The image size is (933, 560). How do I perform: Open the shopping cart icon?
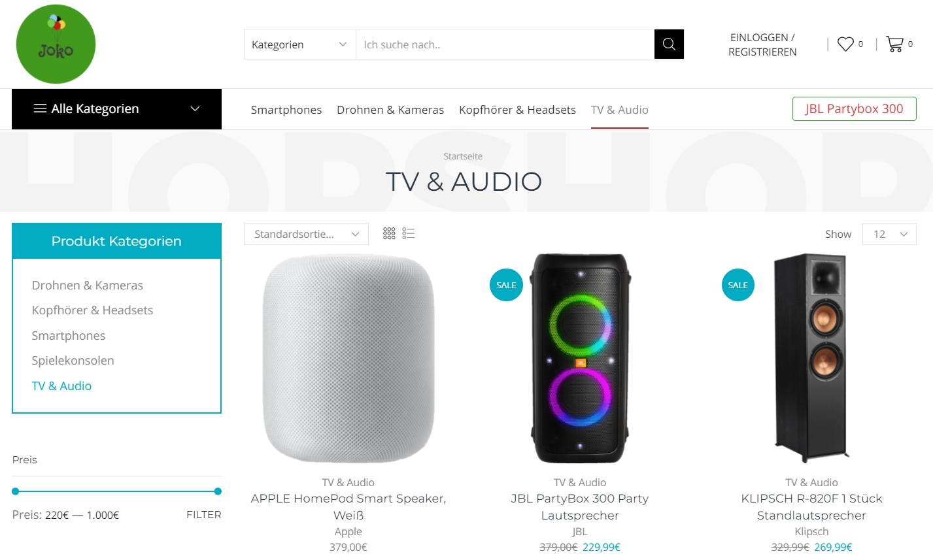[x=894, y=44]
